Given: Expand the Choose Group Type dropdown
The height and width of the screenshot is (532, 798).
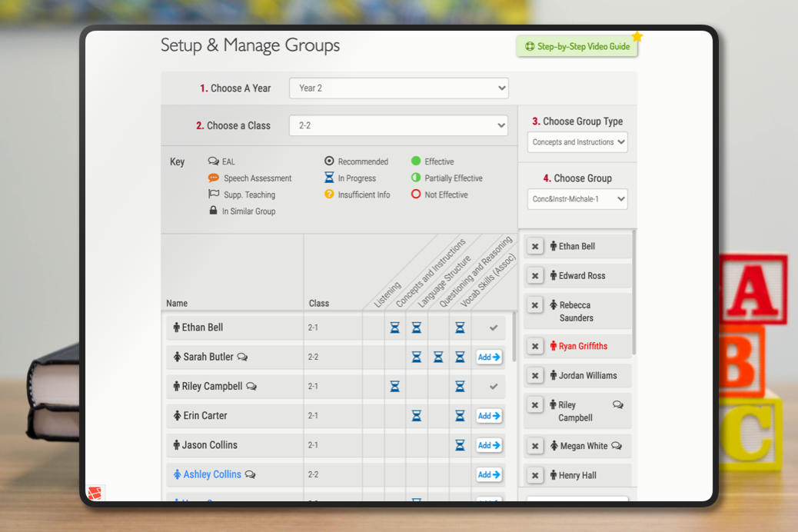Looking at the screenshot, I should (x=577, y=142).
